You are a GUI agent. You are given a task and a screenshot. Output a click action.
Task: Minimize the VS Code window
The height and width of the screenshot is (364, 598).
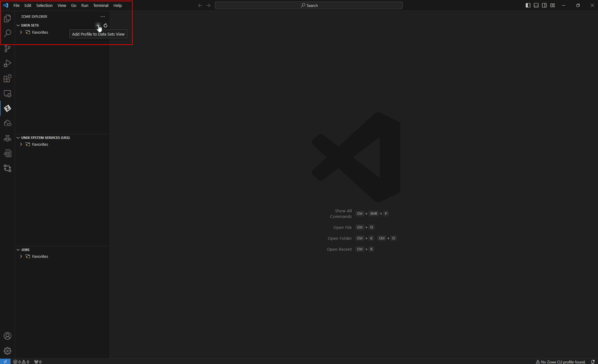(x=564, y=5)
